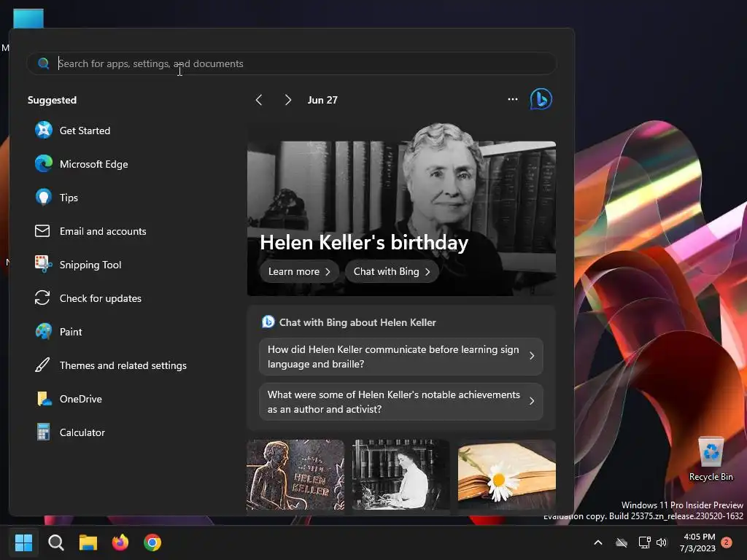
Task: Open the daisy on book thumbnail
Action: (507, 475)
